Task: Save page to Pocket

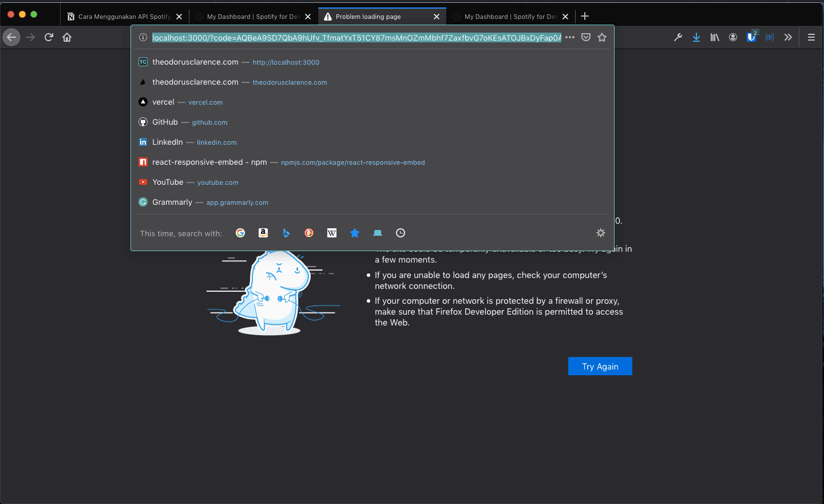Action: 586,37
